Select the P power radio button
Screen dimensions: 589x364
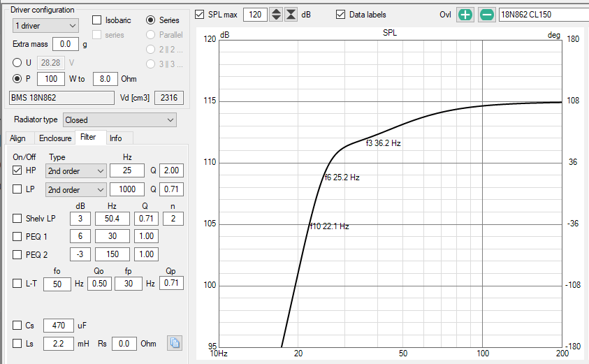(17, 78)
